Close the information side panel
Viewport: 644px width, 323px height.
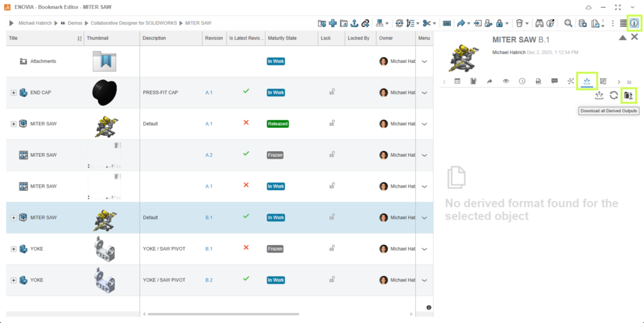634,37
